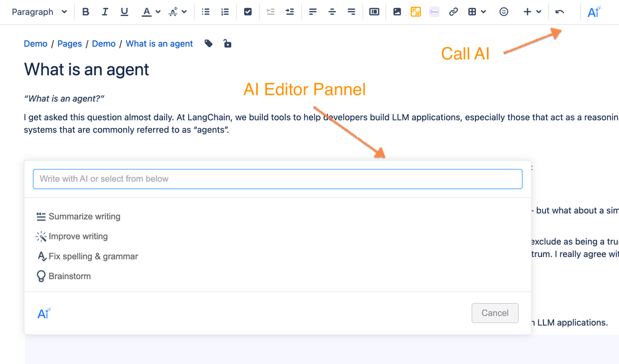Open the emoji picker
This screenshot has width=619, height=364.
pos(504,12)
